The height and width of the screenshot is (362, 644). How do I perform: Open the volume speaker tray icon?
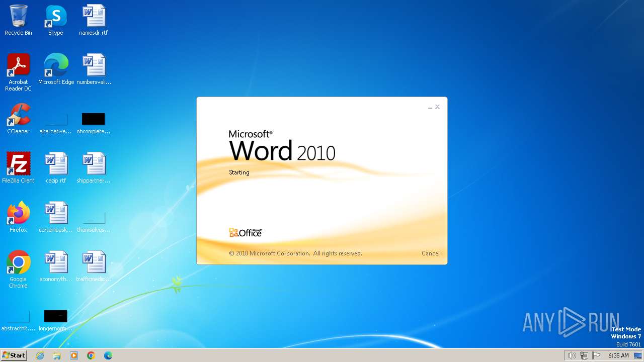click(572, 355)
